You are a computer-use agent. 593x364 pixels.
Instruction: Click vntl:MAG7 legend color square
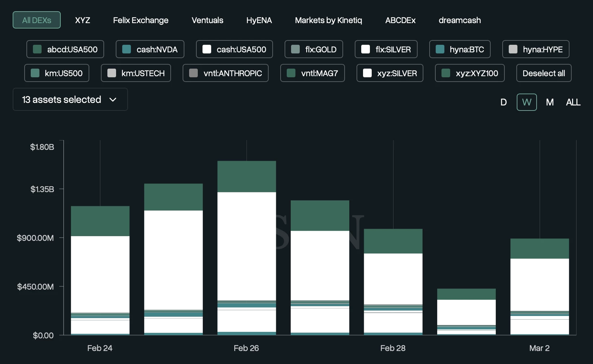(291, 73)
